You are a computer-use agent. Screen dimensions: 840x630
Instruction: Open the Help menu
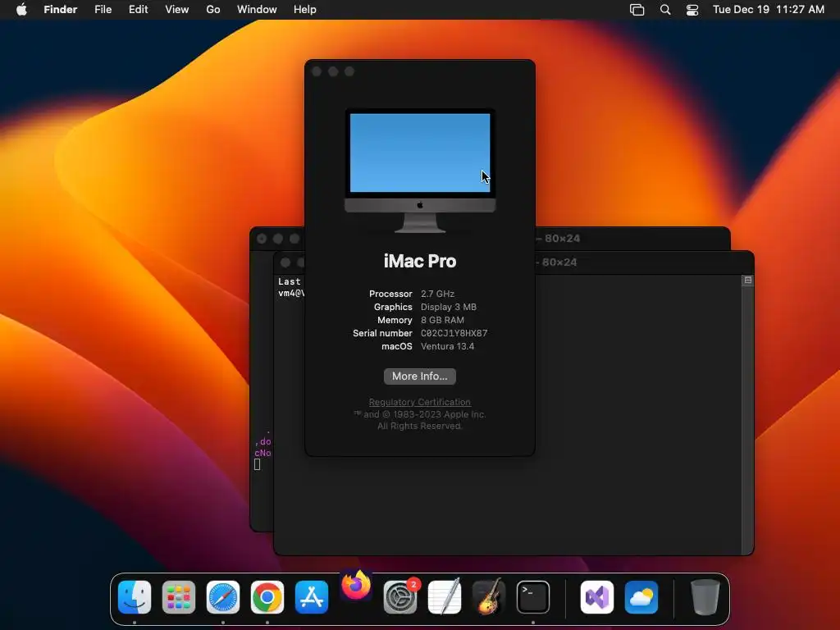(x=305, y=10)
